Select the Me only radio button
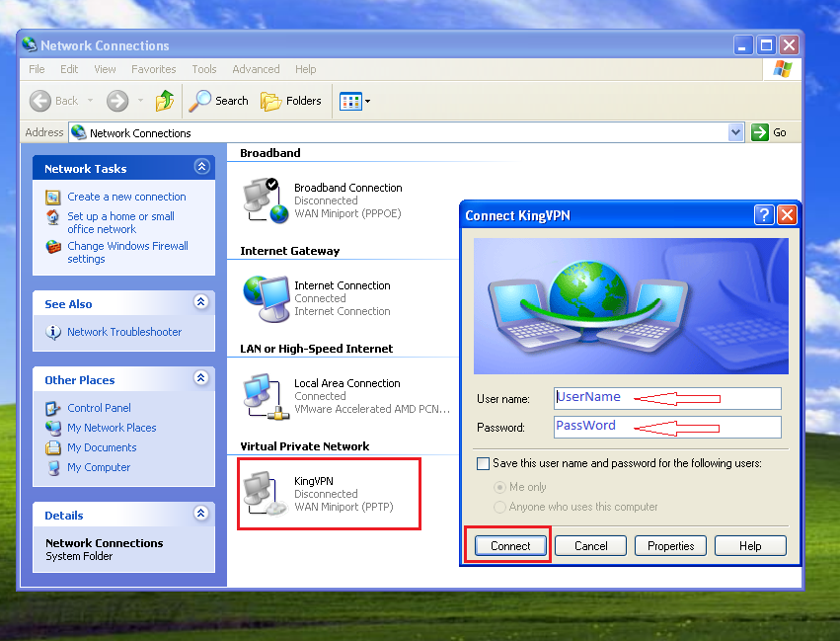Image resolution: width=840 pixels, height=641 pixels. pos(499,487)
